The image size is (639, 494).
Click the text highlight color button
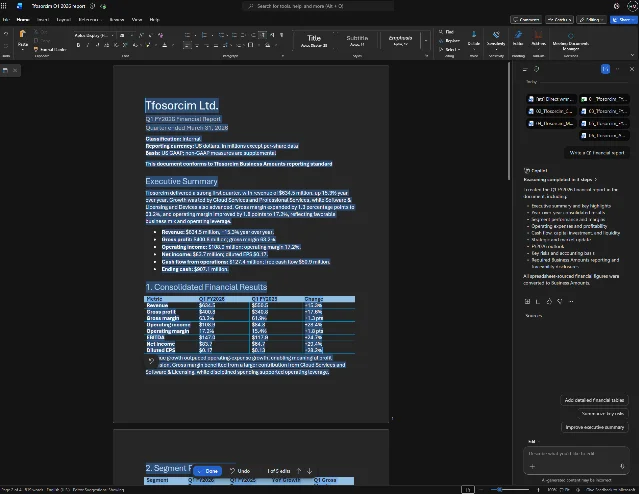148,45
